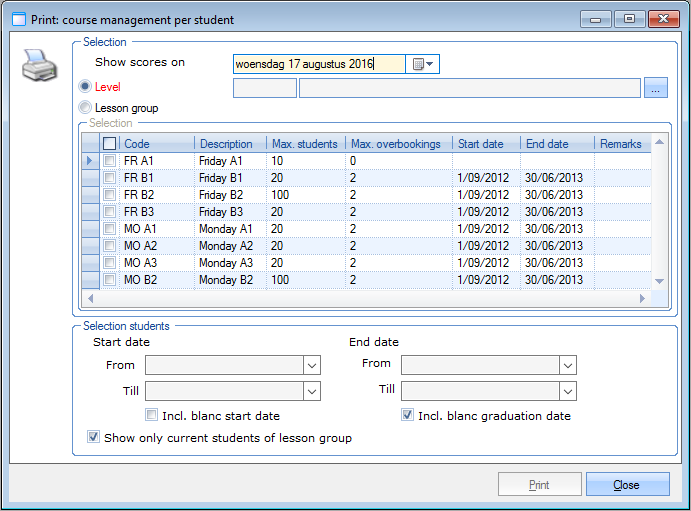Select the Level radio button
The width and height of the screenshot is (691, 511).
tap(85, 88)
